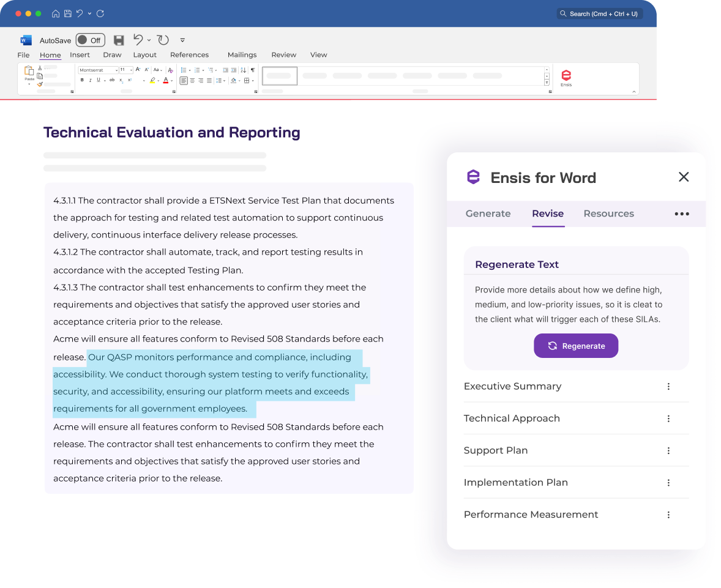
Task: Open Customize Quick Access Toolbar dropdown
Action: point(182,40)
